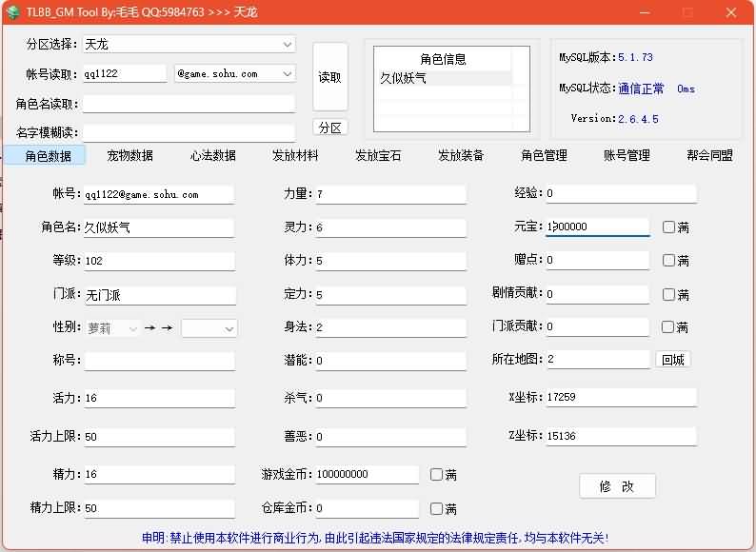Click the app icon in title bar
This screenshot has width=756, height=552.
coord(12,11)
